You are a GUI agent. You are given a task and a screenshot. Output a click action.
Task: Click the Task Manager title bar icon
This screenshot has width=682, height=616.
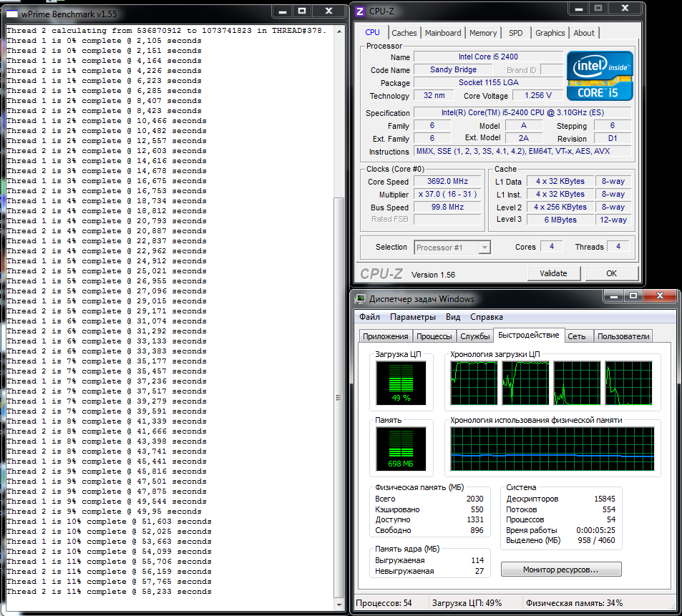click(361, 298)
